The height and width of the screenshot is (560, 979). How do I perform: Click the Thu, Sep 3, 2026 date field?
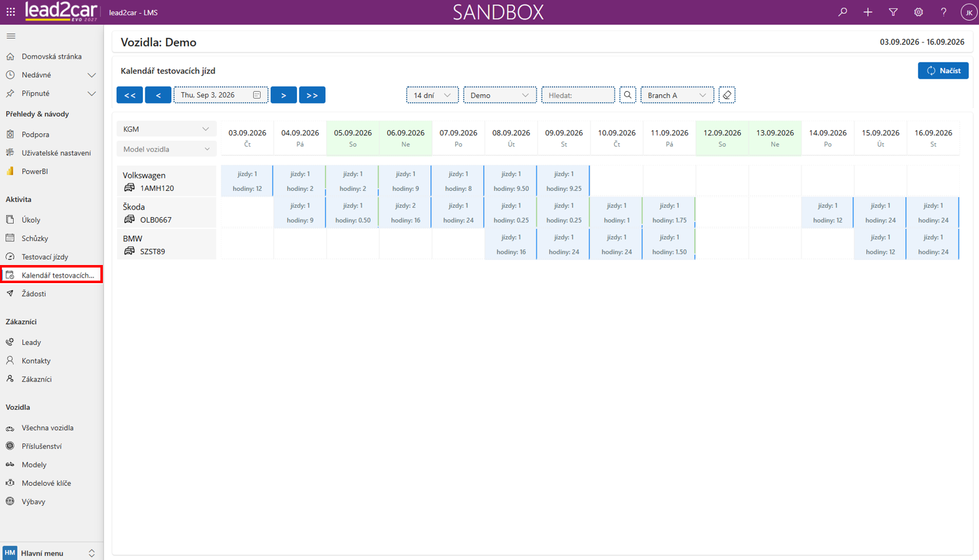coord(221,95)
